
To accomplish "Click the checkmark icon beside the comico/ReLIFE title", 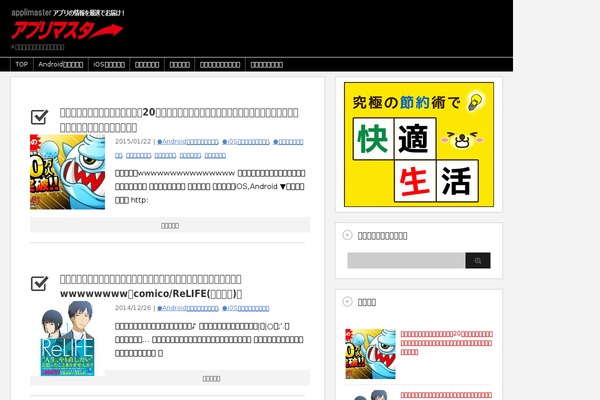I will click(39, 283).
